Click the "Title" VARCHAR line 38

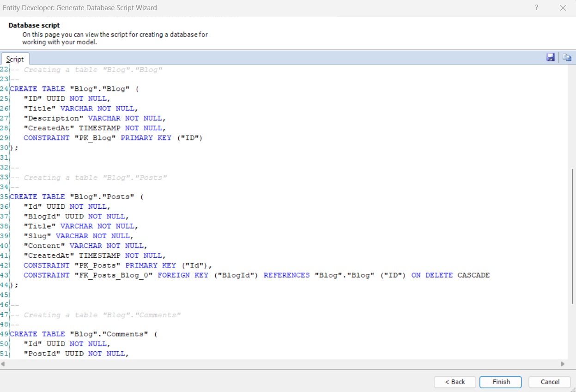tap(81, 226)
